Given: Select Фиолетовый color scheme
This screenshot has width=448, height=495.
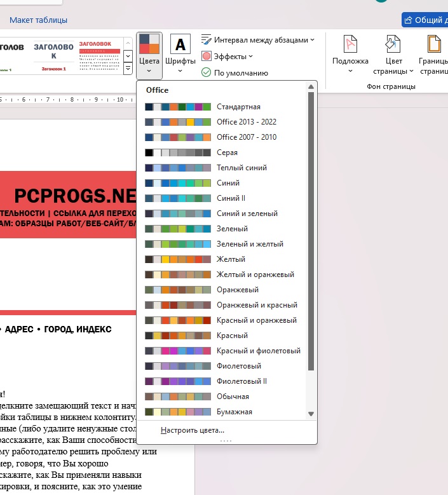Looking at the screenshot, I should tap(221, 366).
